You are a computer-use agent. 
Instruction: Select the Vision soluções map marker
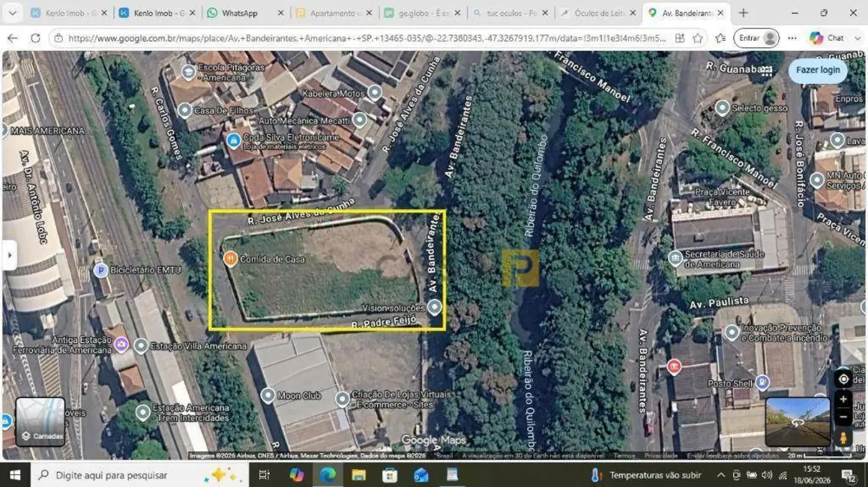point(435,306)
